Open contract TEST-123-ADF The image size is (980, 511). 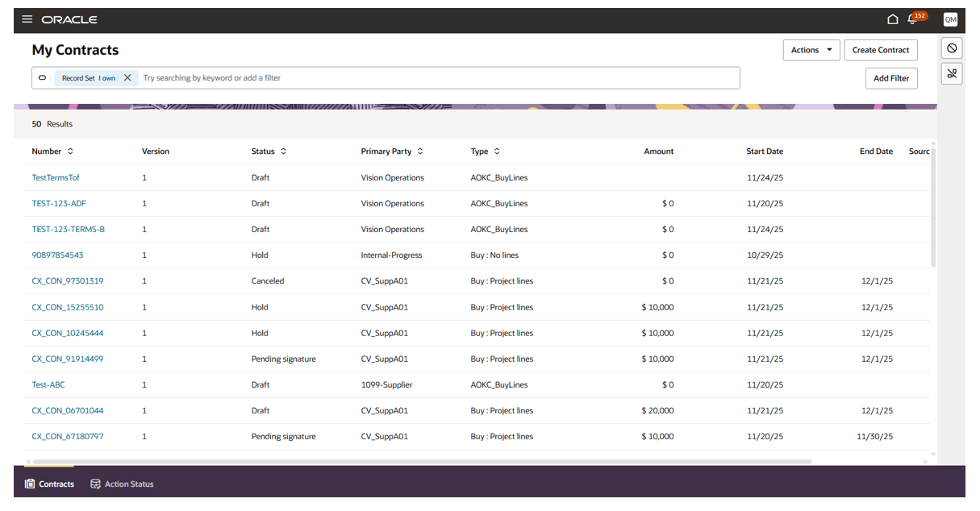point(59,203)
